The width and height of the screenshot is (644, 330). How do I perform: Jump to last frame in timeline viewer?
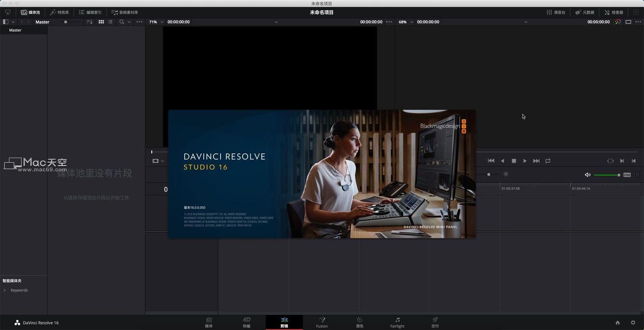pyautogui.click(x=536, y=161)
